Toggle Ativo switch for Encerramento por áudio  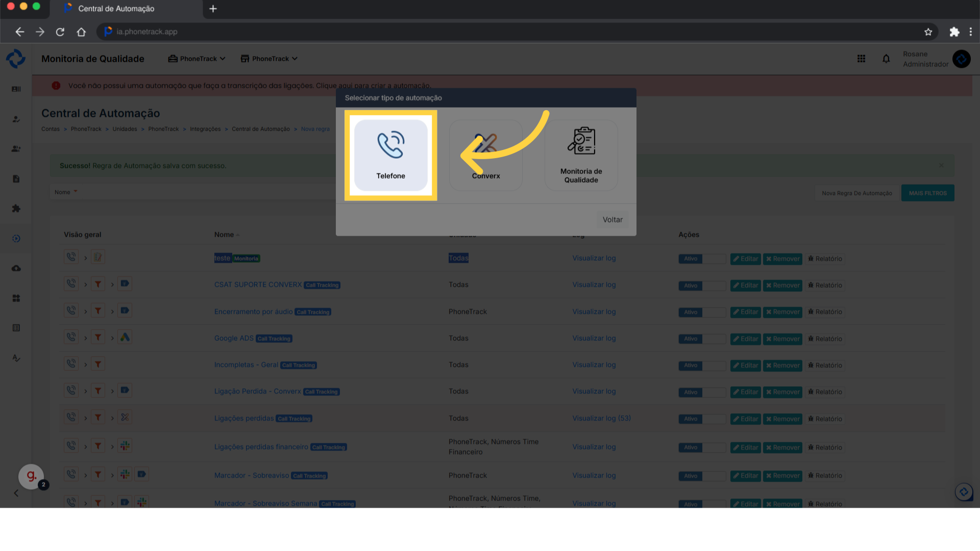point(702,312)
